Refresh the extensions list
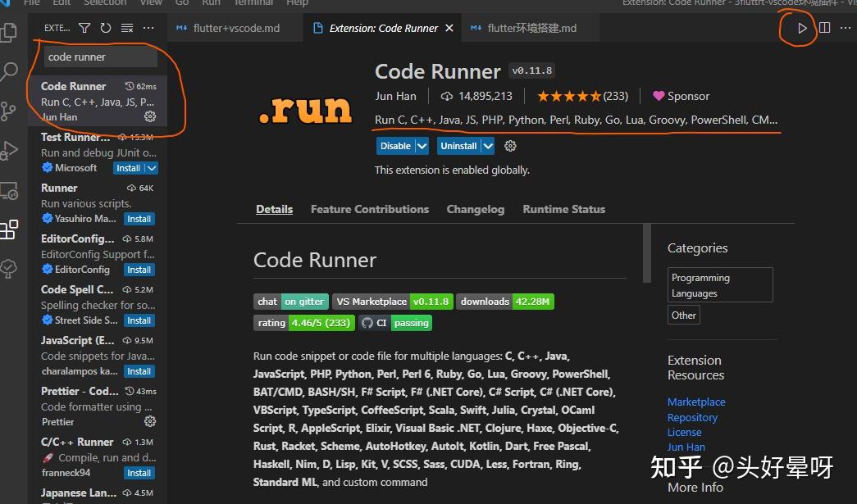 106,27
